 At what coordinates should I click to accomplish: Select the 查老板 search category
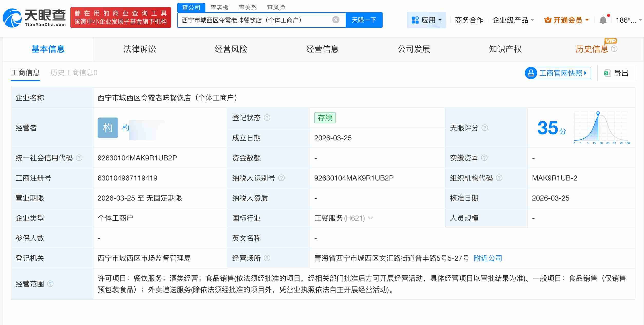coord(220,8)
